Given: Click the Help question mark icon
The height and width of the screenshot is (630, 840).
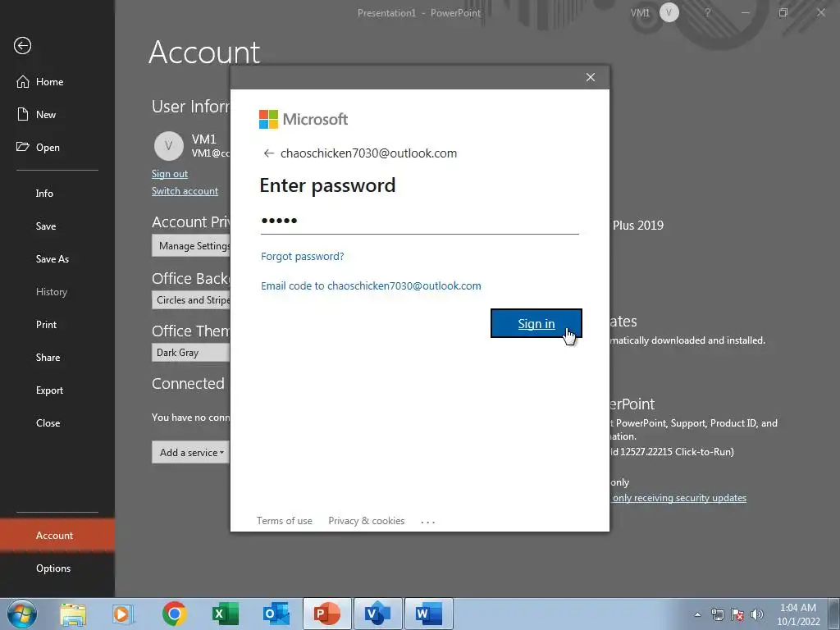Looking at the screenshot, I should coord(708,12).
